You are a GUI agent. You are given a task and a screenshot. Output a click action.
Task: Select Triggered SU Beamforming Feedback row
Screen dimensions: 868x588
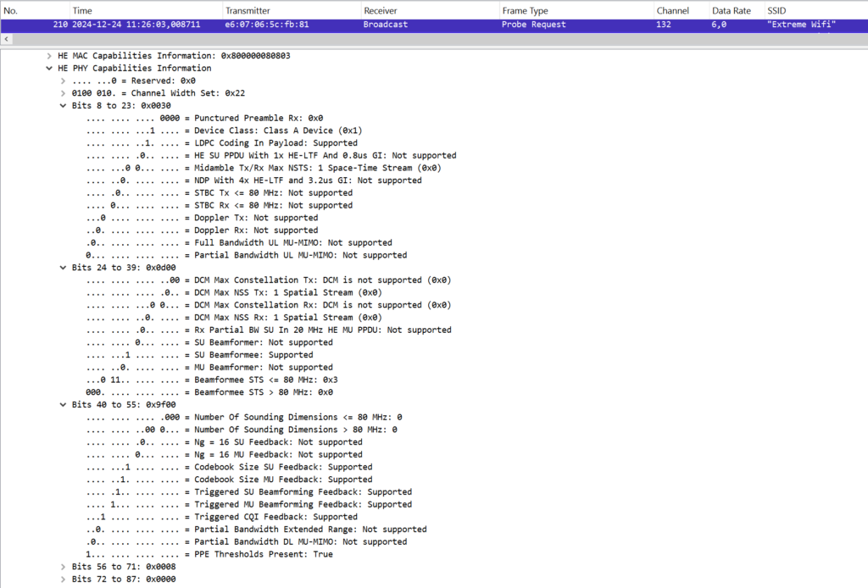click(248, 491)
